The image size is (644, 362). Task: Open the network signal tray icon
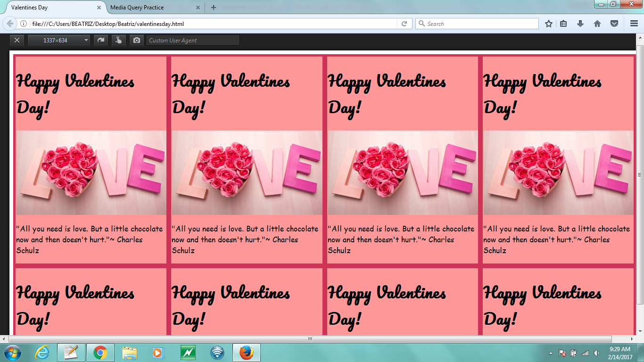pyautogui.click(x=585, y=353)
